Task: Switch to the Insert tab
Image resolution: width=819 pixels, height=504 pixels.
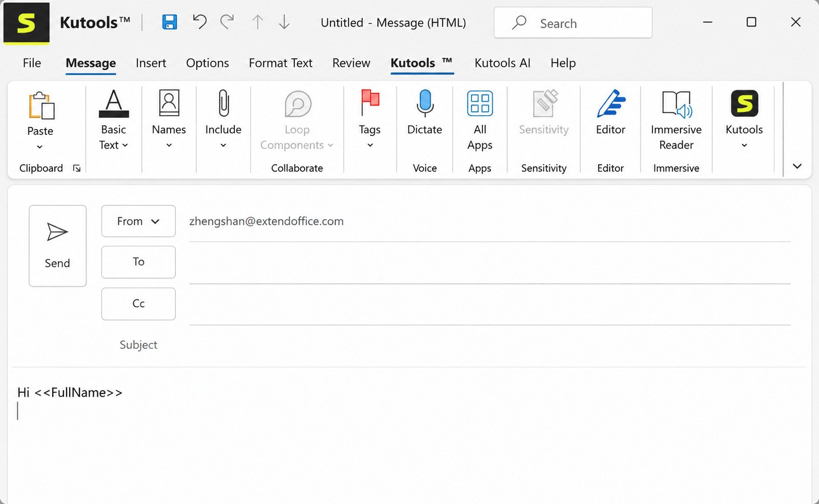Action: [151, 63]
